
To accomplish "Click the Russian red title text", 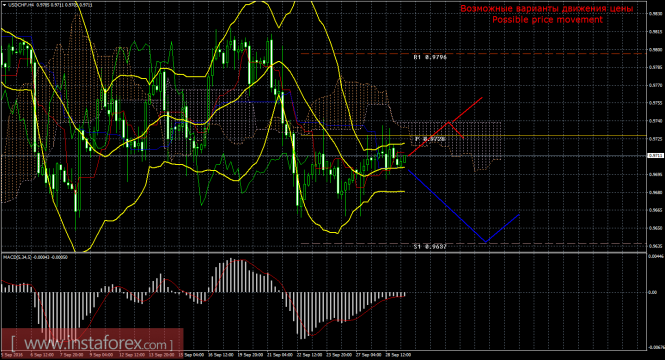I will 547,8.
